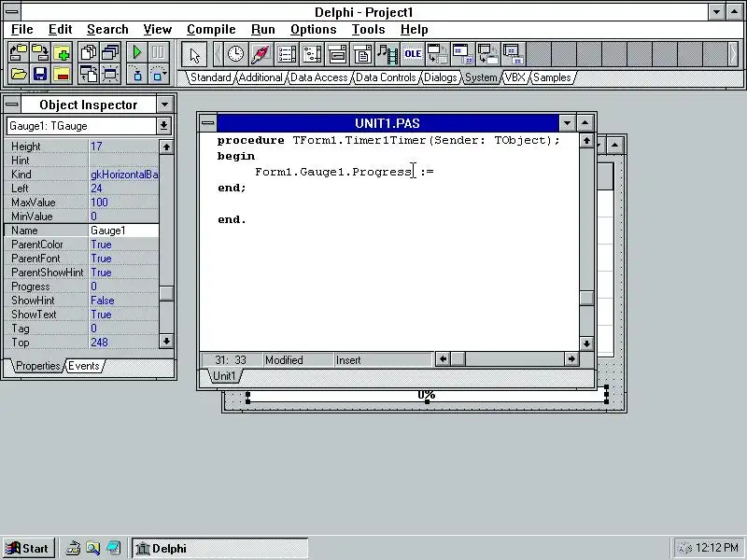Select the pointer arrow palette tool

[194, 54]
